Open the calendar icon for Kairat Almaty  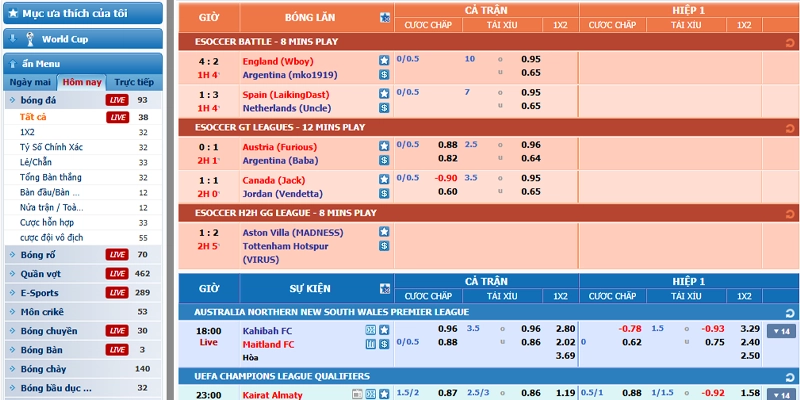[x=357, y=394]
